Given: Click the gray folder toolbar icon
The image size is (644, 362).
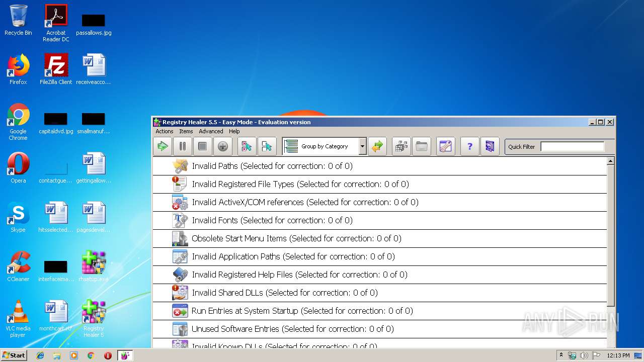Looking at the screenshot, I should [x=422, y=146].
